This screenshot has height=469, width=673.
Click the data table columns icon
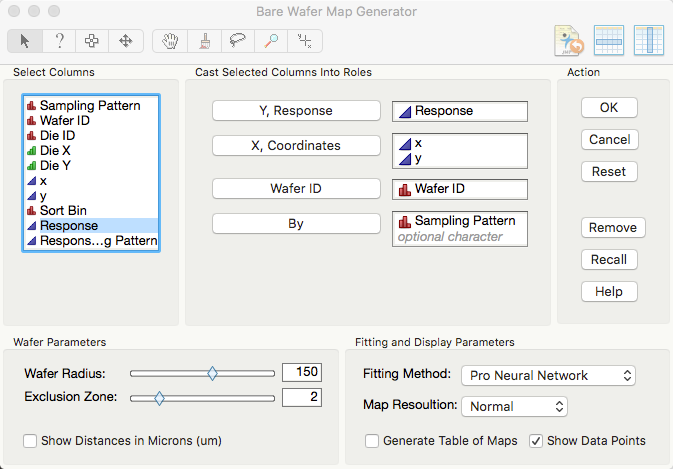tap(649, 41)
